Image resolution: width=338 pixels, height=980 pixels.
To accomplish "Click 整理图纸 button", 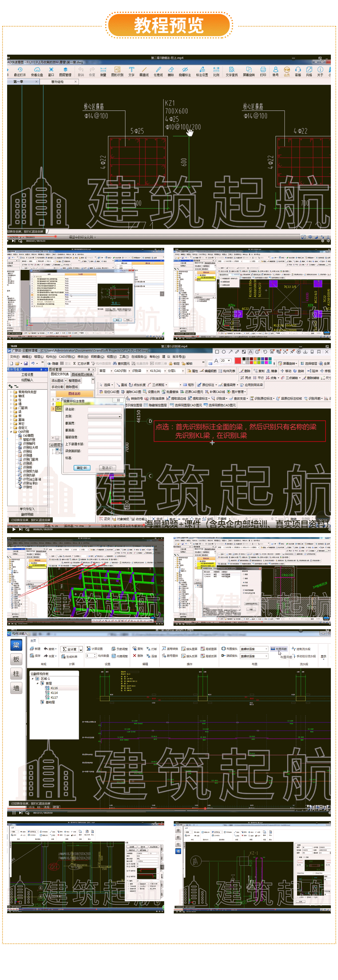I will (75, 380).
